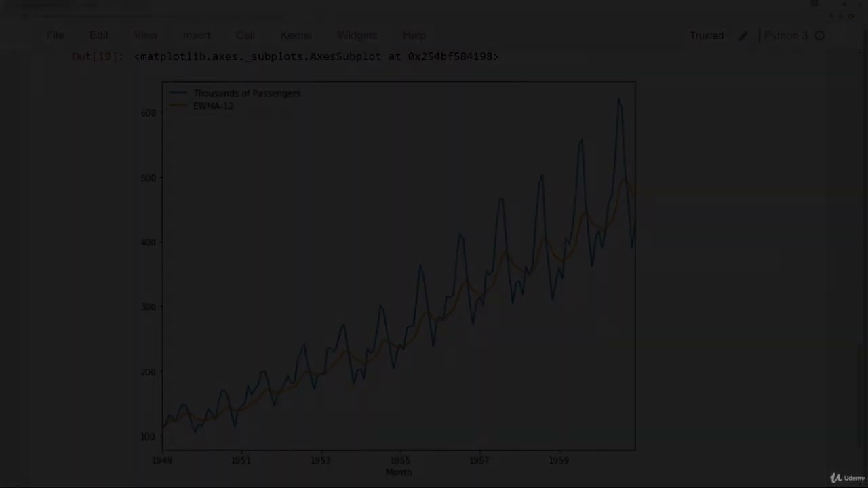Click the Out[19] output prompt

[x=98, y=56]
